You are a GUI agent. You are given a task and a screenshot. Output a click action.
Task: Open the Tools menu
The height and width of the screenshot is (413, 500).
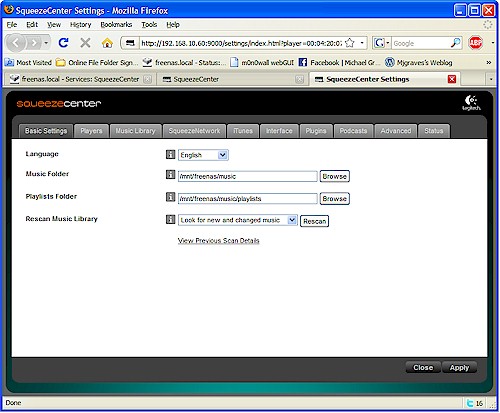point(149,25)
